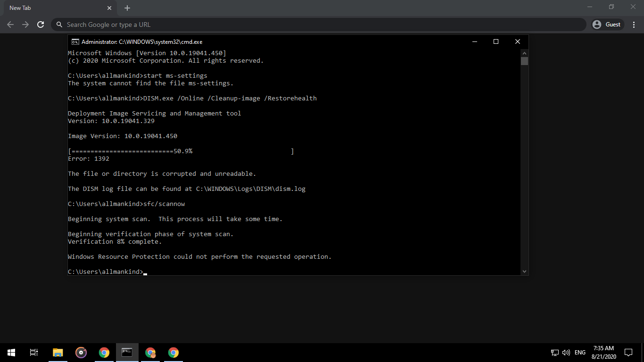This screenshot has height=362, width=644.
Task: Click the text "Verification 8% complete."
Action: 115,242
